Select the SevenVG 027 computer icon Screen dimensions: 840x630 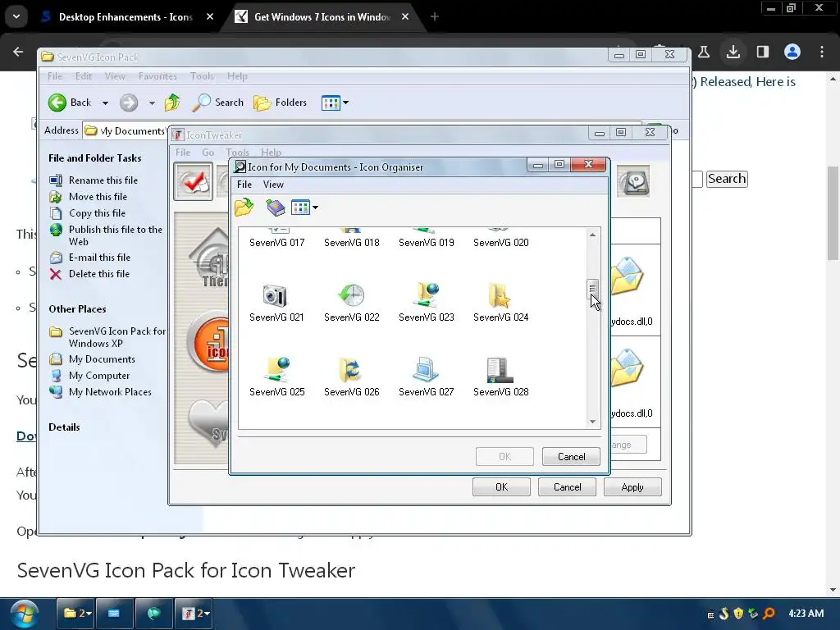click(426, 370)
